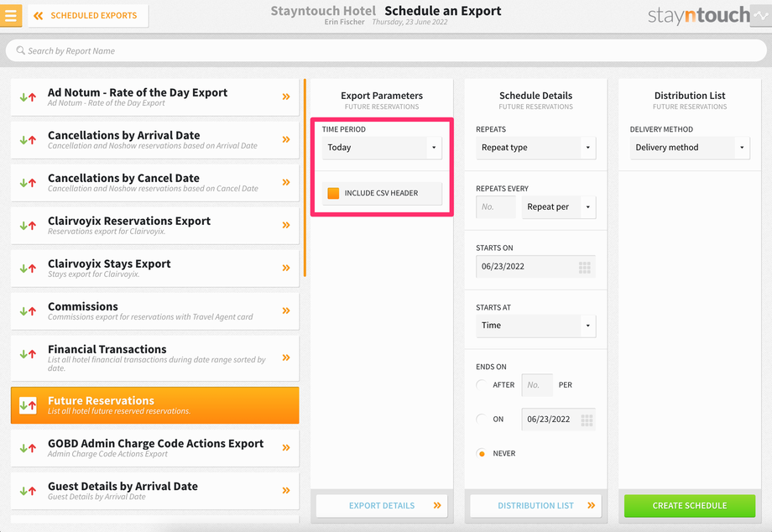Viewport: 772px width, 532px height.
Task: Open the Repeat per dropdown
Action: coord(559,207)
